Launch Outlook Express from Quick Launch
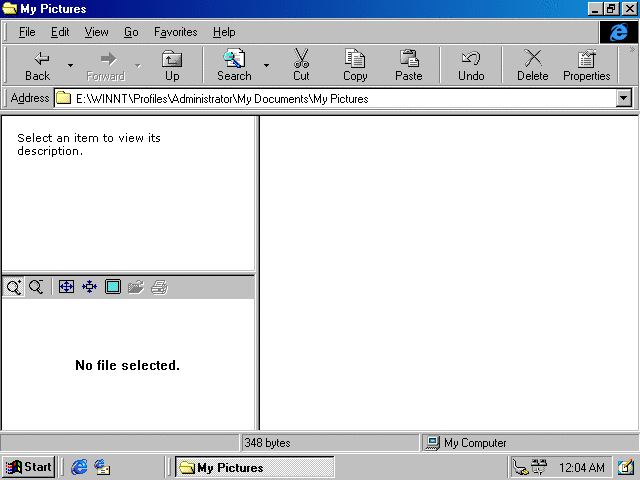 (x=102, y=467)
